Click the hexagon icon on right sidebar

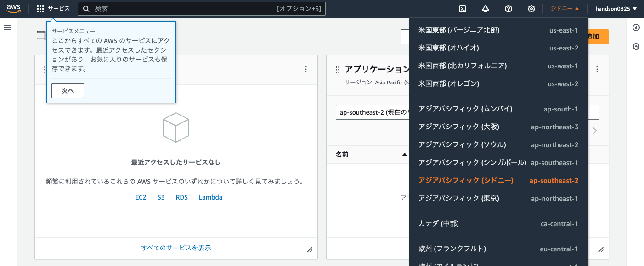pos(636,46)
